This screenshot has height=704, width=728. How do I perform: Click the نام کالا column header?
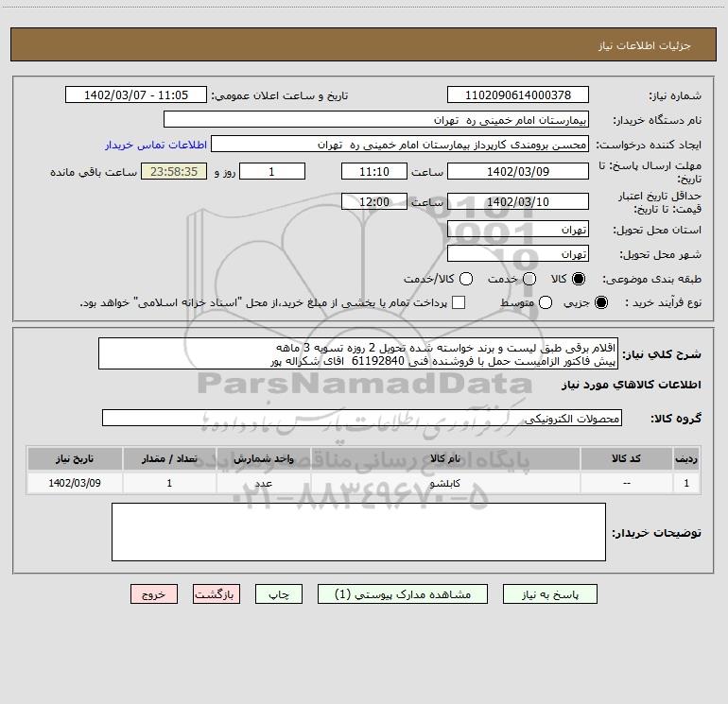[445, 458]
